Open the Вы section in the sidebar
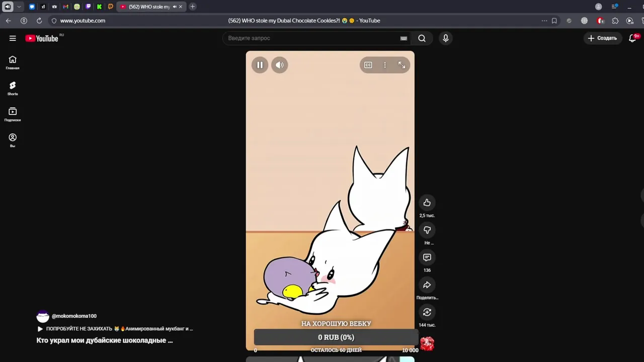The width and height of the screenshot is (644, 362). pos(13,141)
